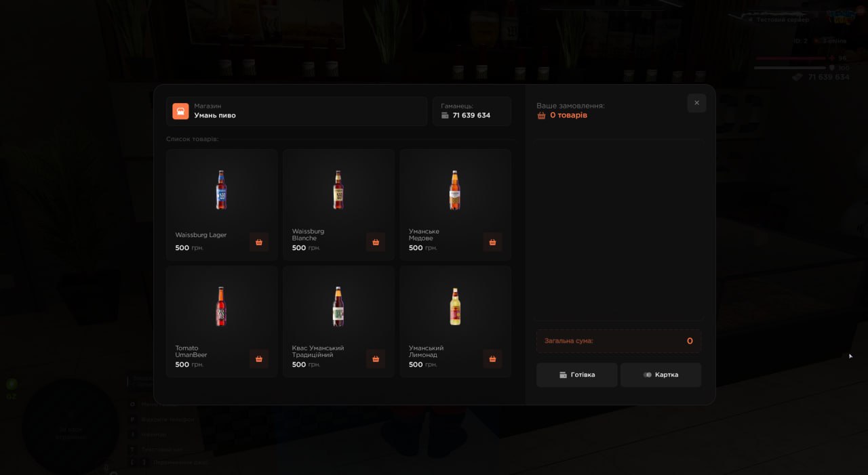
Task: Click the Загальна сума total field
Action: pyautogui.click(x=618, y=341)
